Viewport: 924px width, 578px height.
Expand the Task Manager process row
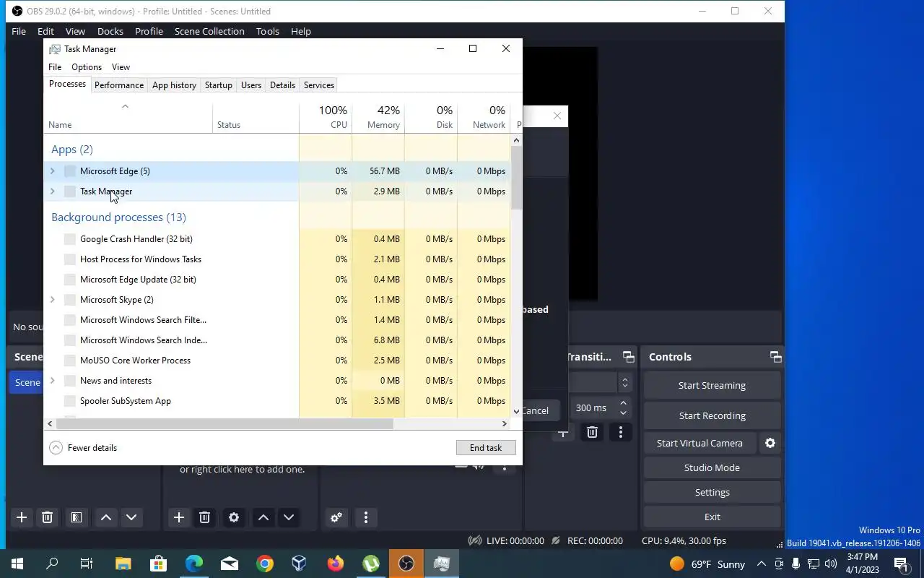point(52,191)
